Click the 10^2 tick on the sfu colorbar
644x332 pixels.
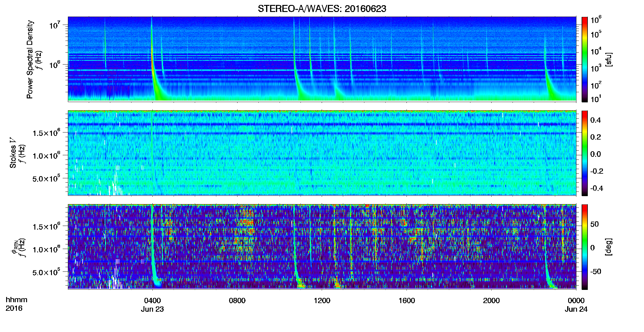596,85
